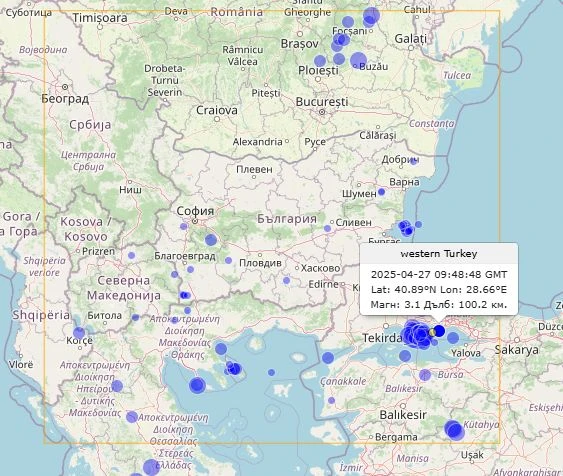This screenshot has width=563, height=476.
Task: Click the marker east of Битола
Action: (x=135, y=317)
